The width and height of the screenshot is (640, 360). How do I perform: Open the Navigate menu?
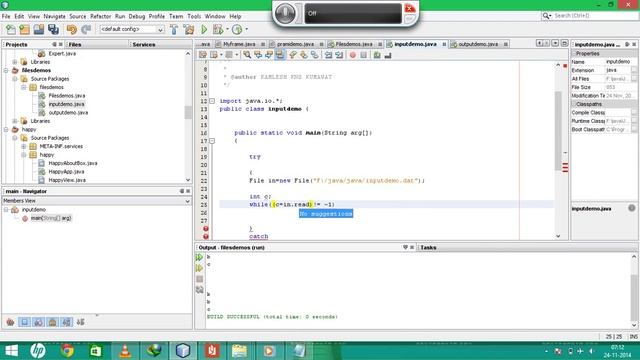click(54, 16)
